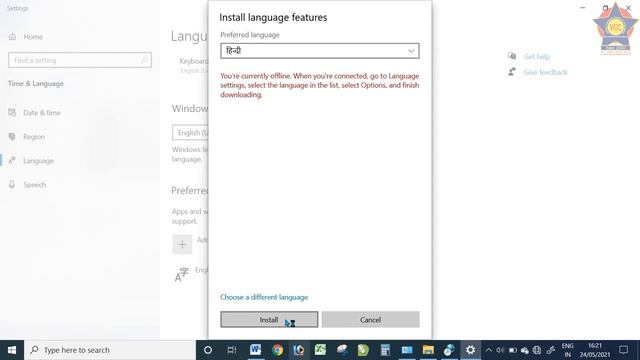Select Language in the Settings sidebar
The image size is (640, 360).
pyautogui.click(x=38, y=161)
